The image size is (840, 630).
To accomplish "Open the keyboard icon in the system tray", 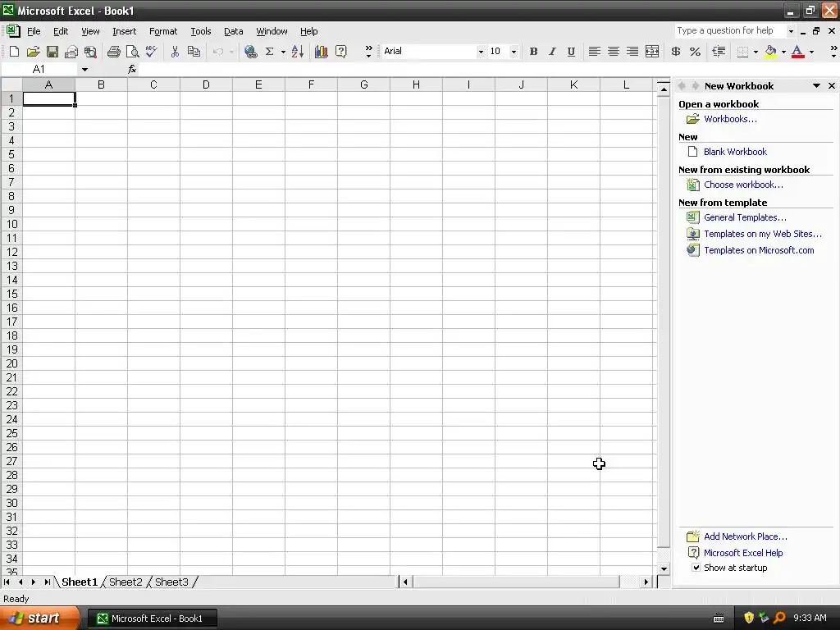I will (719, 619).
